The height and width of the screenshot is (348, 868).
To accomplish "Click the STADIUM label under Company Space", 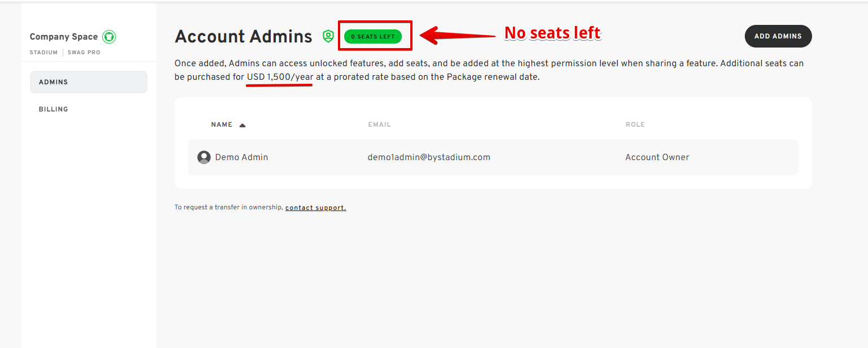I will [x=44, y=53].
